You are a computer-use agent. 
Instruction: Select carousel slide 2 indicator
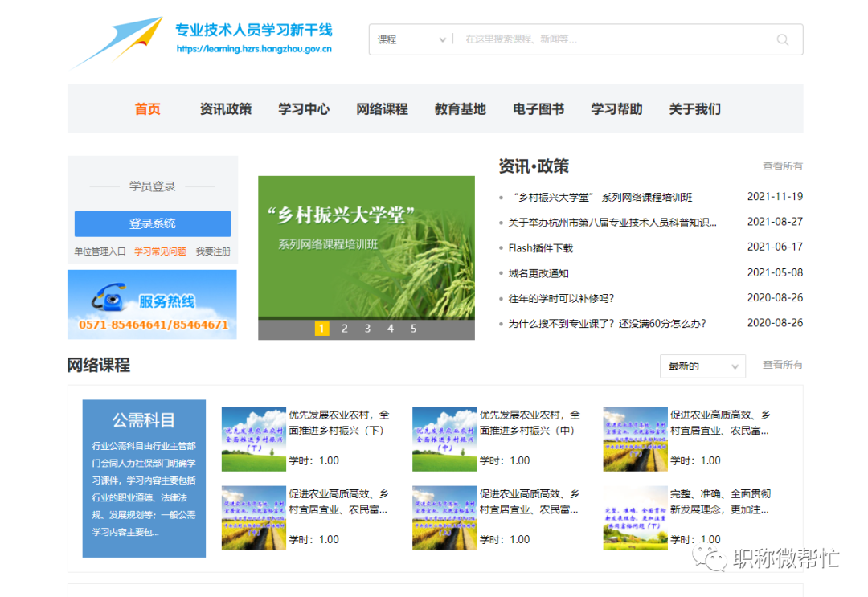[344, 329]
